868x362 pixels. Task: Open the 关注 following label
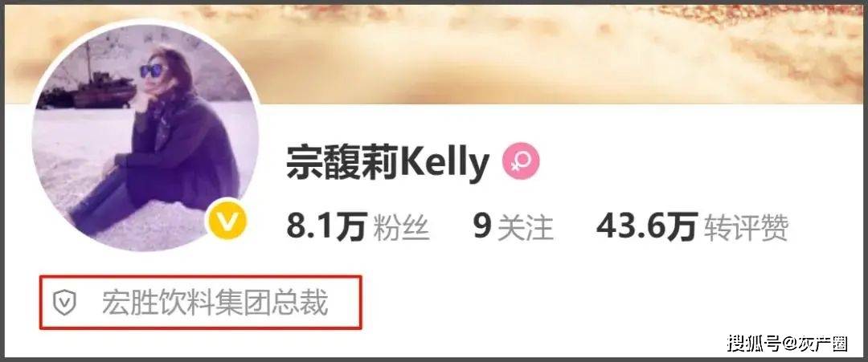point(526,228)
